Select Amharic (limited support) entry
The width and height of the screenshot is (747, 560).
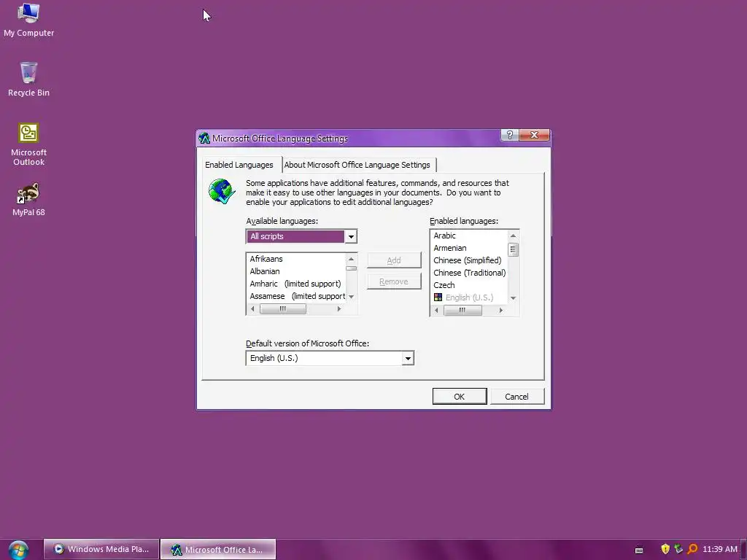[296, 284]
